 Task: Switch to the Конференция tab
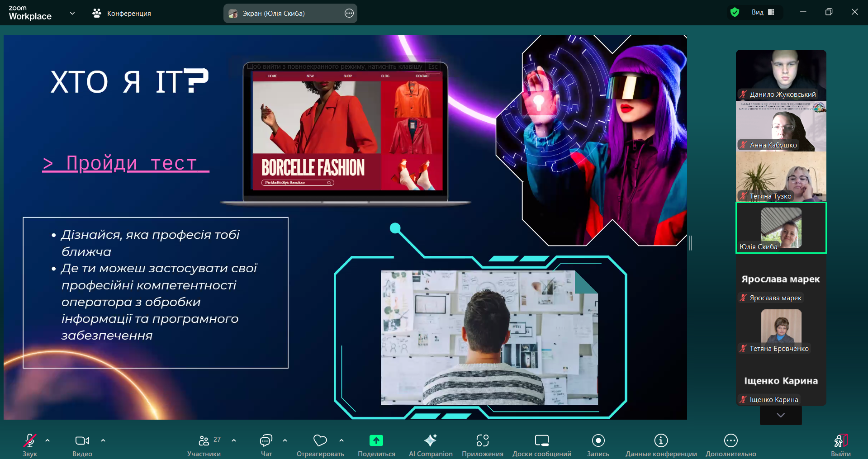point(122,13)
